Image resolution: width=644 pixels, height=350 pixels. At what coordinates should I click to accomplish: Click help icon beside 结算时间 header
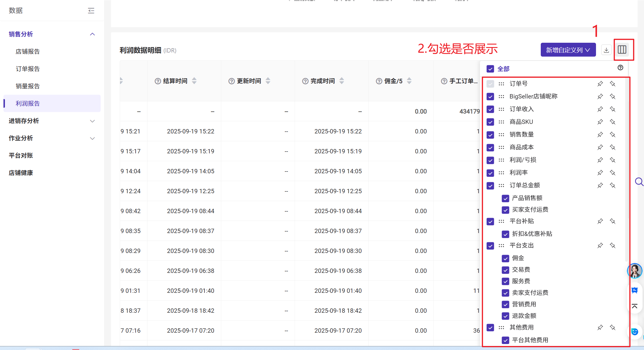tap(158, 81)
